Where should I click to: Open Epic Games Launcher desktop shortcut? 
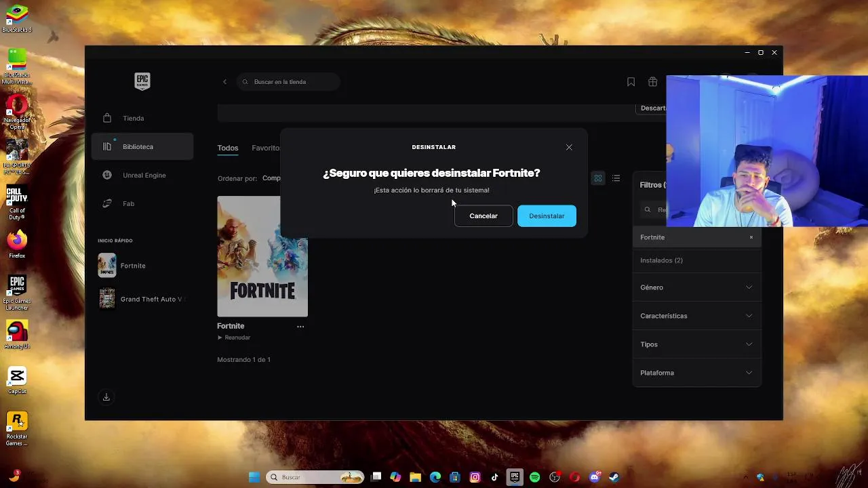coord(17,293)
